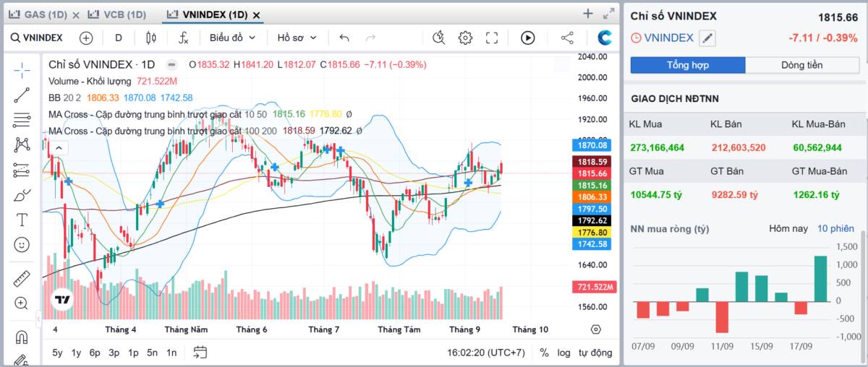The height and width of the screenshot is (367, 868).
Task: Expand chart panel with diagonal arrows icon
Action: pyautogui.click(x=609, y=14)
